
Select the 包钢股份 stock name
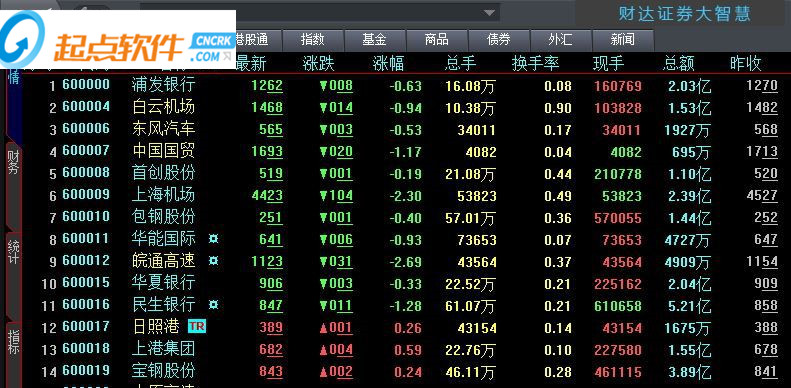pos(163,217)
